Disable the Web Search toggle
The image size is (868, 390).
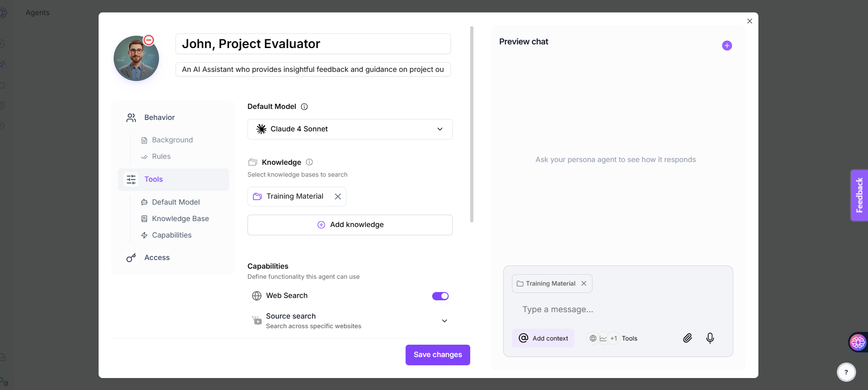(440, 296)
